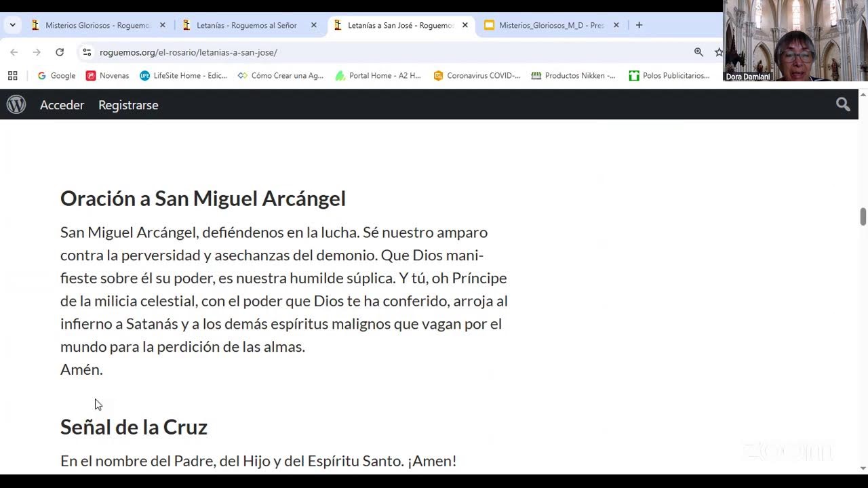868x488 pixels.
Task: Open the Portal Home - A2 H... bookmark
Action: (x=378, y=76)
